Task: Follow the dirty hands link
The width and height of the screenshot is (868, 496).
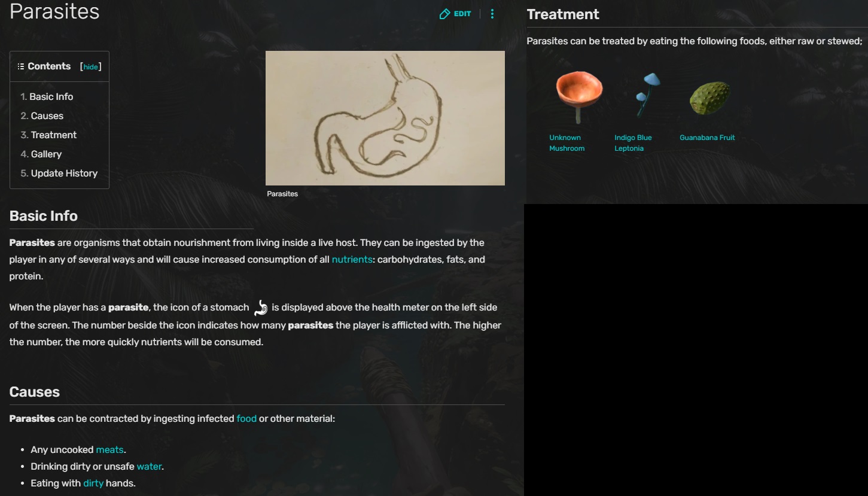Action: pos(93,483)
